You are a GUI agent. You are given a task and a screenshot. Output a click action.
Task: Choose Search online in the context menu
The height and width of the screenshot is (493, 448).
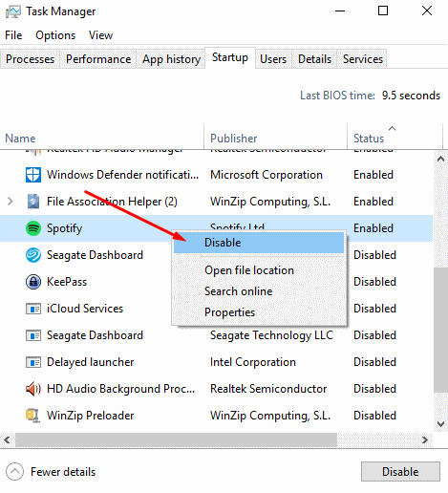[x=259, y=291]
